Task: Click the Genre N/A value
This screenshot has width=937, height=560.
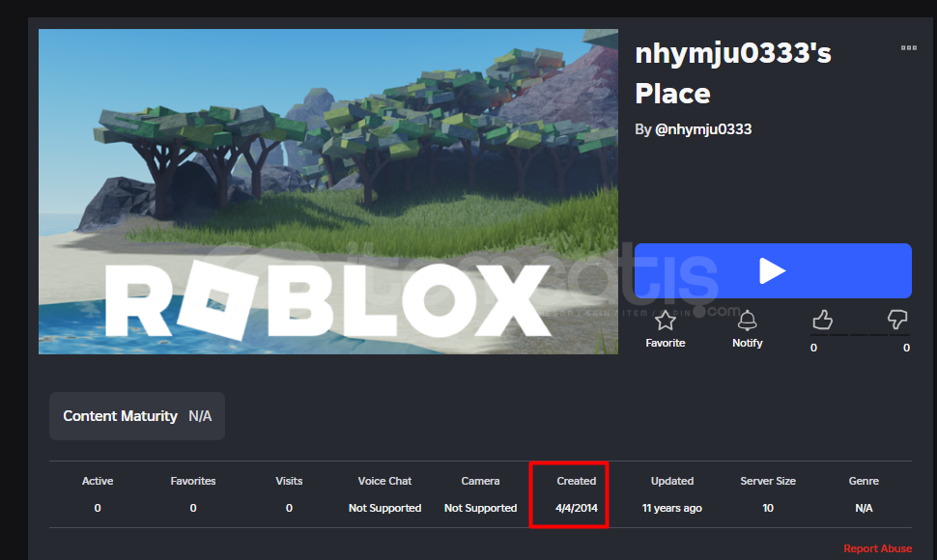Action: pos(864,508)
